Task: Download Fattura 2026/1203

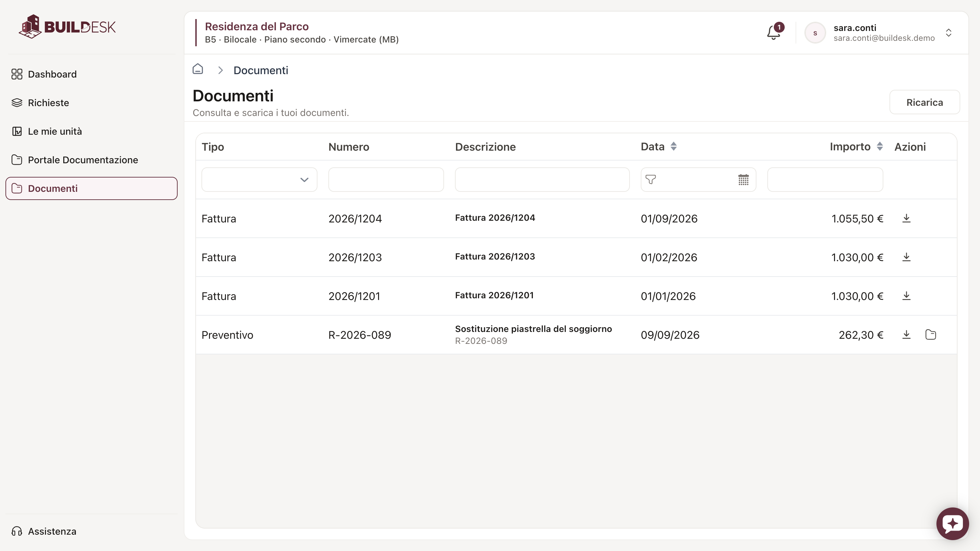Action: tap(906, 257)
